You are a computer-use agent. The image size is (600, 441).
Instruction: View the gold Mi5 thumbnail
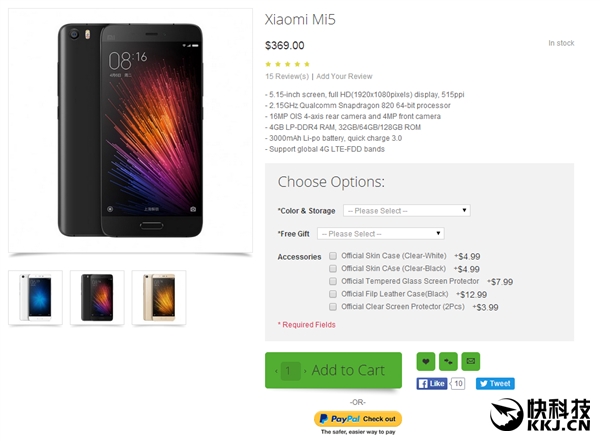159,297
